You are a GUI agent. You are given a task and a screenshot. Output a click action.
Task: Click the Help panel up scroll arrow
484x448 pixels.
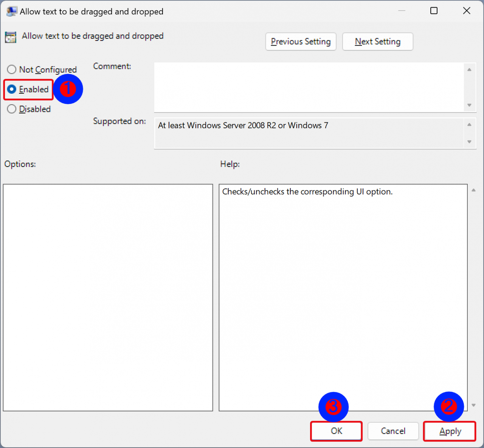[473, 190]
